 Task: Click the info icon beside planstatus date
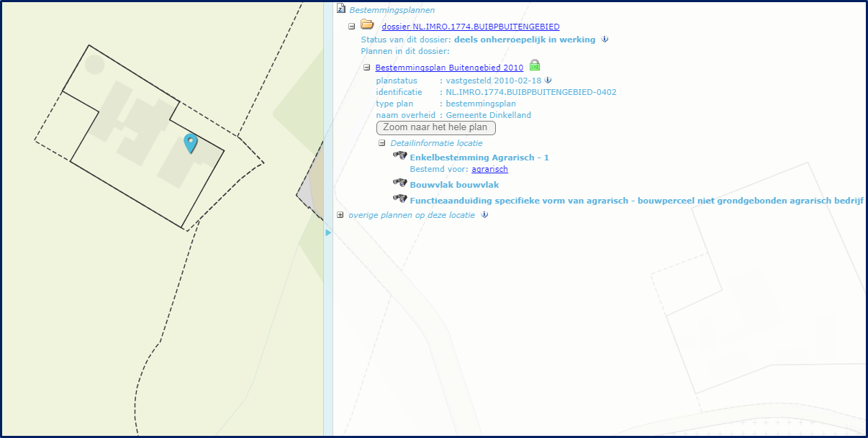548,81
